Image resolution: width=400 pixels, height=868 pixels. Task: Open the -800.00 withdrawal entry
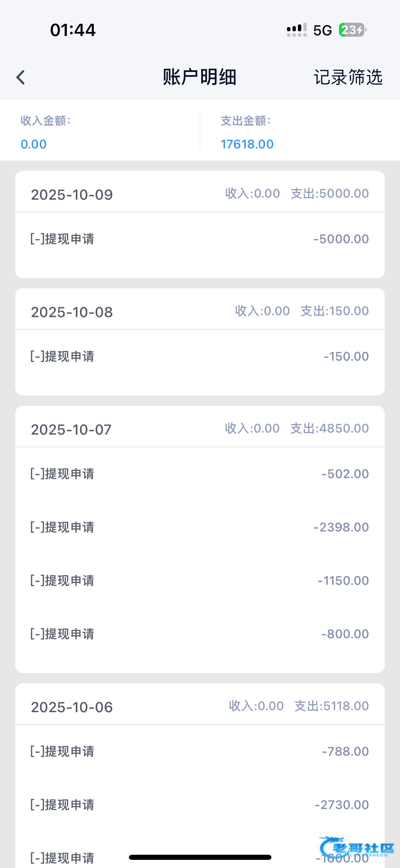[199, 634]
